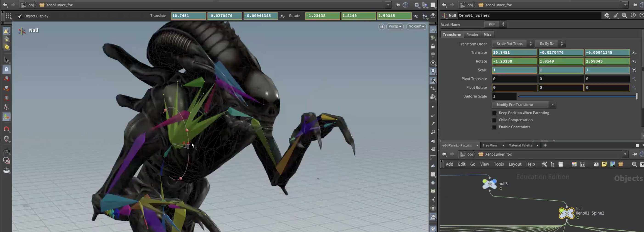Open the Tree View pane tab
The height and width of the screenshot is (232, 644).
pyautogui.click(x=489, y=145)
